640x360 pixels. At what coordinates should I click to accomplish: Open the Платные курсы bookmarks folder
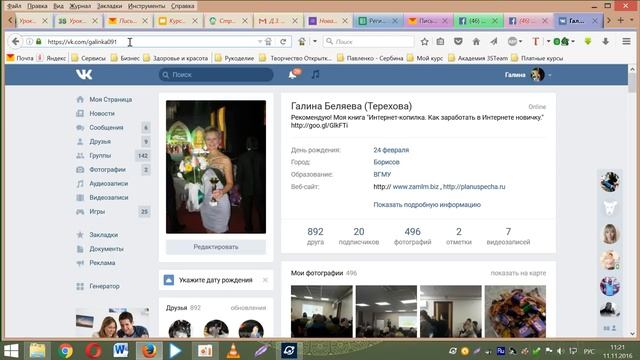[x=537, y=58]
